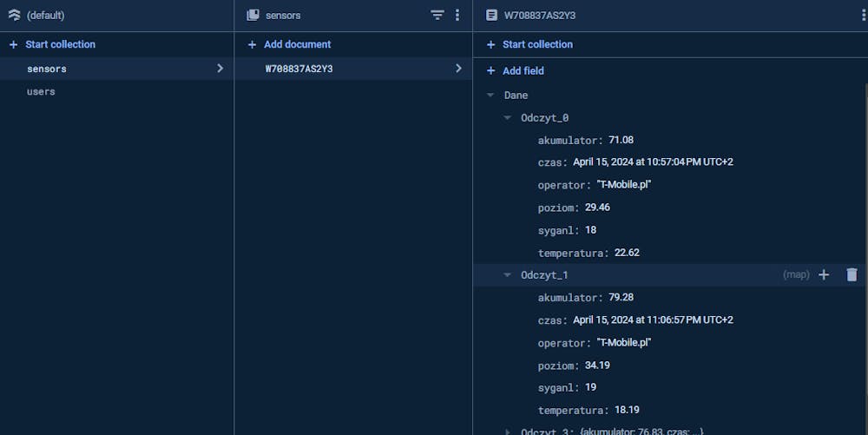Viewport: 868px width, 435px height.
Task: Collapse the Odczyt_0 map
Action: 507,117
